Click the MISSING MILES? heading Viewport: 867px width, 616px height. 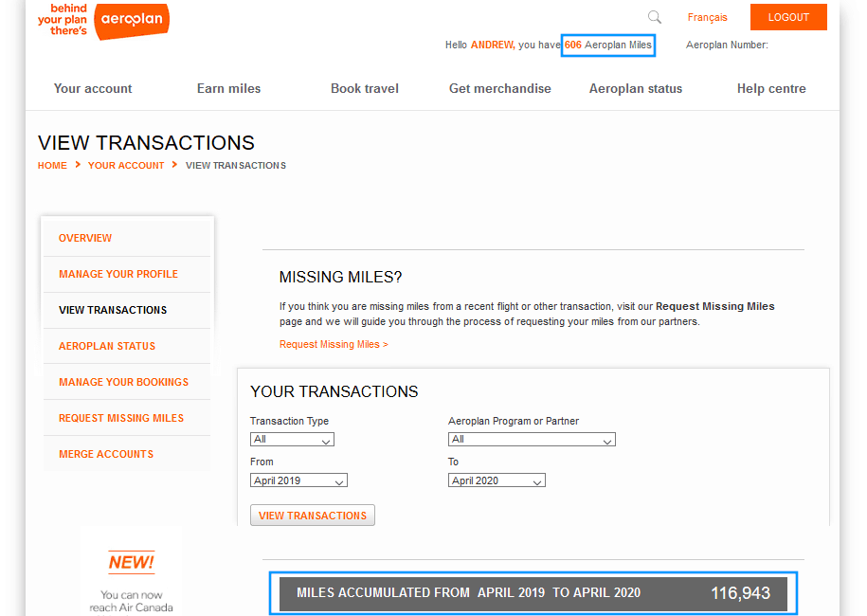(340, 277)
